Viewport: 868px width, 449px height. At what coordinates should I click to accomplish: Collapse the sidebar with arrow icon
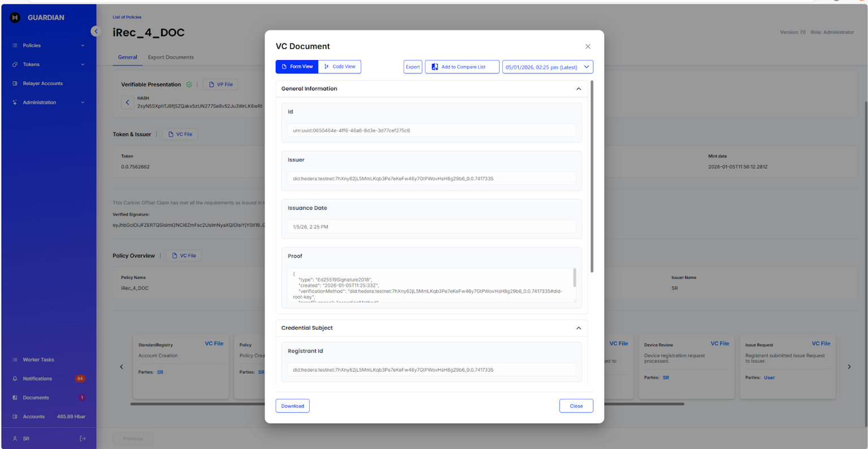coord(96,31)
